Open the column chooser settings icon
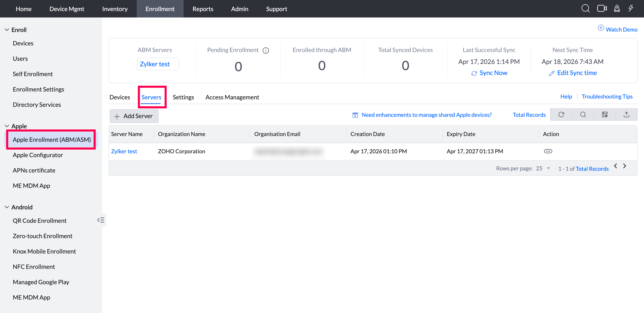The image size is (644, 313). (x=605, y=114)
